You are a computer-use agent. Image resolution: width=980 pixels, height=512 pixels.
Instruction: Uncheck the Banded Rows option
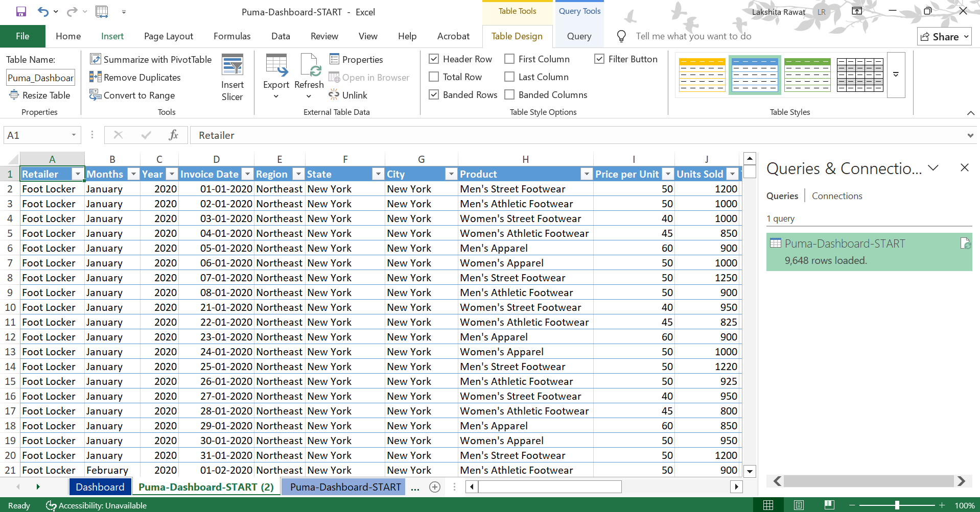[x=434, y=95]
